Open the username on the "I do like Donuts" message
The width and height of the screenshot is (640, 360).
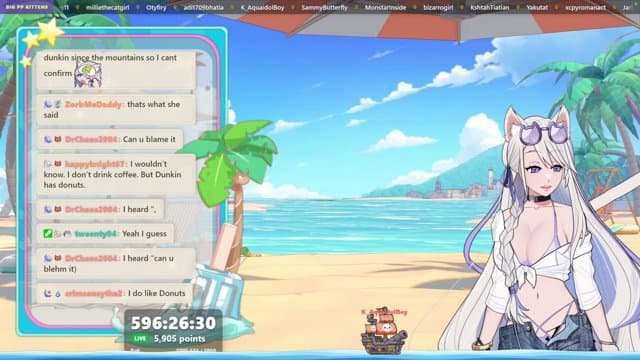click(x=93, y=293)
